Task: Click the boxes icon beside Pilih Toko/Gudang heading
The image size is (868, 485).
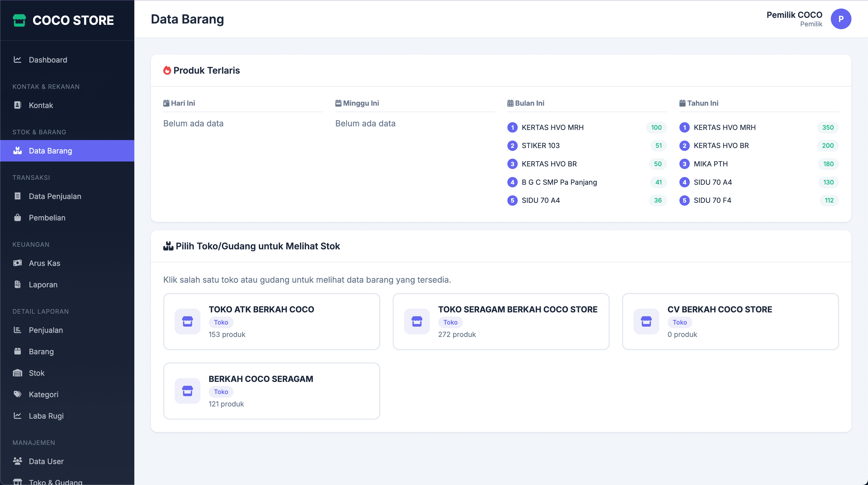Action: (x=168, y=247)
